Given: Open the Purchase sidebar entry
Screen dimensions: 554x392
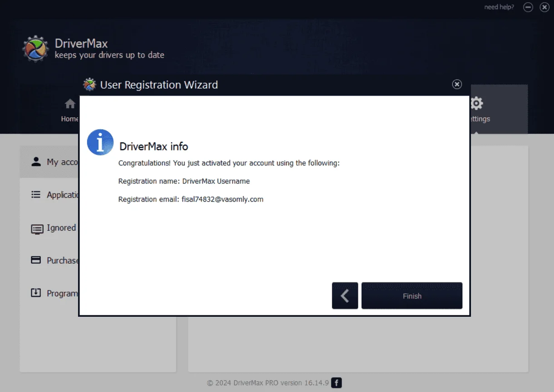Looking at the screenshot, I should (x=50, y=261).
